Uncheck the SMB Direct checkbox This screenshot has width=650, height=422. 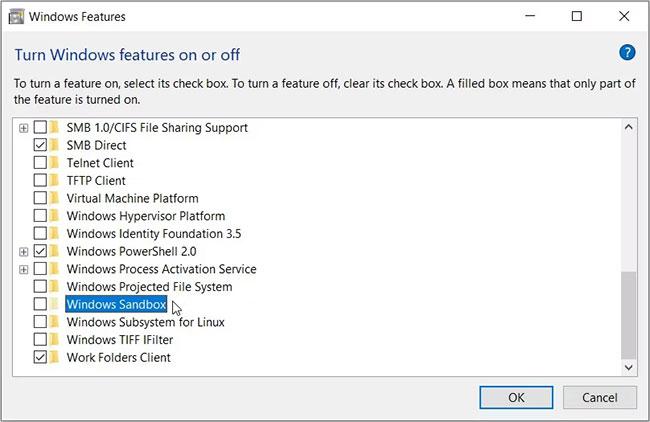click(40, 145)
